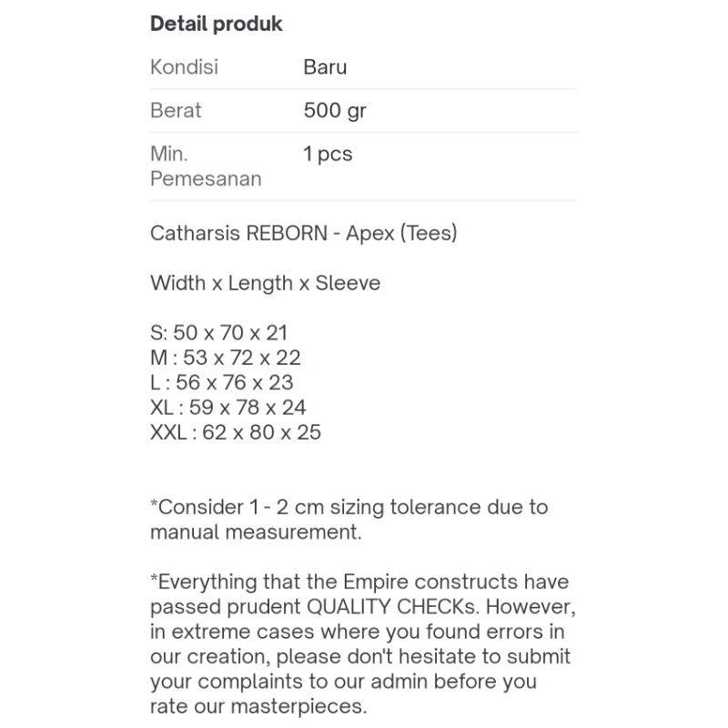This screenshot has height=728, width=728.
Task: Click the S size measurement row
Action: (x=218, y=333)
